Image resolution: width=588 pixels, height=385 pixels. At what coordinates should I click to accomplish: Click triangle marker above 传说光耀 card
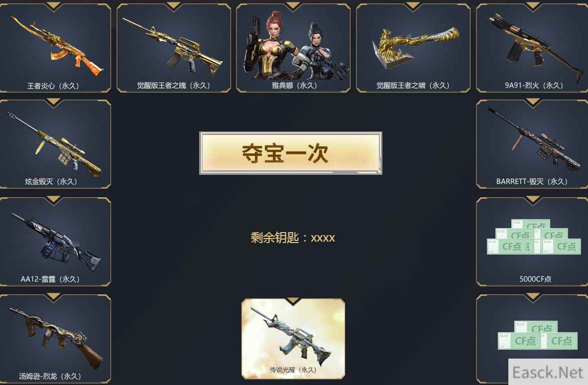[x=293, y=300]
